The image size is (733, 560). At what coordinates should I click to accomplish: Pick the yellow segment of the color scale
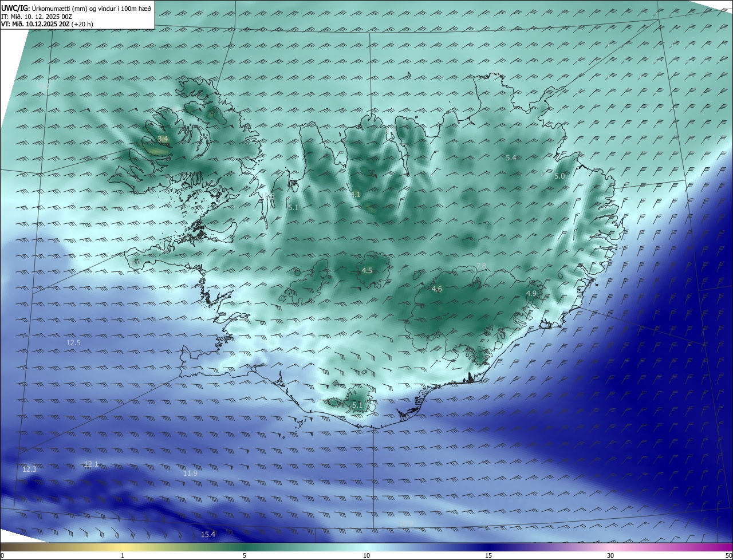tap(123, 547)
